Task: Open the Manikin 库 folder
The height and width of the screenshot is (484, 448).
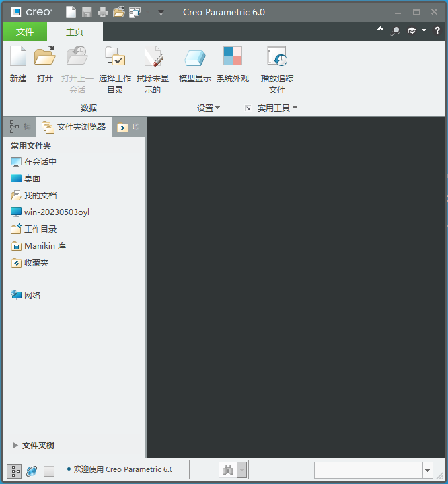Action: [x=38, y=246]
